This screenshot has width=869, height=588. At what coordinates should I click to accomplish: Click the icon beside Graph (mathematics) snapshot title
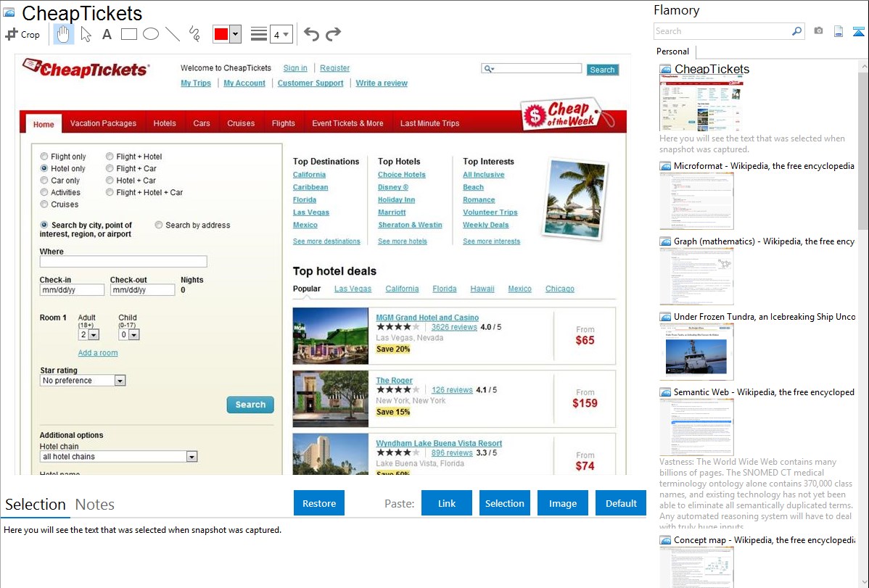[x=665, y=241]
